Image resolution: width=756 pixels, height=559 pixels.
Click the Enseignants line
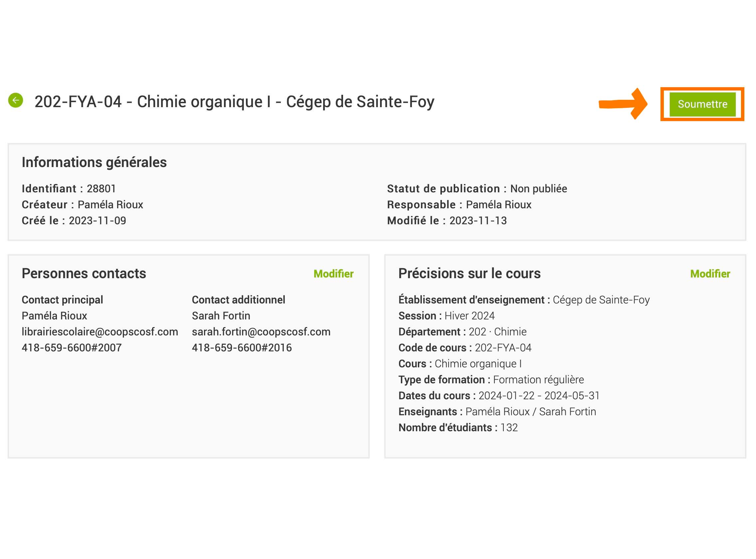497,412
